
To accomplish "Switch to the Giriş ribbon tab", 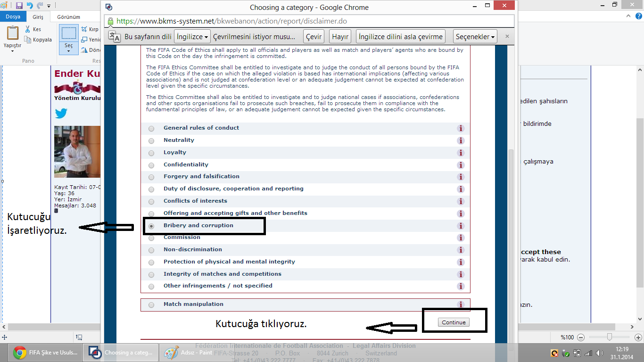I will tap(38, 16).
